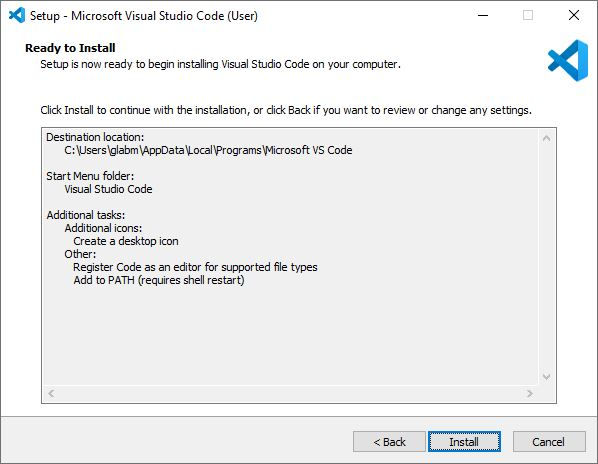Viewport: 598px width, 464px height.
Task: Click the Start Menu folder value line
Action: (x=108, y=189)
